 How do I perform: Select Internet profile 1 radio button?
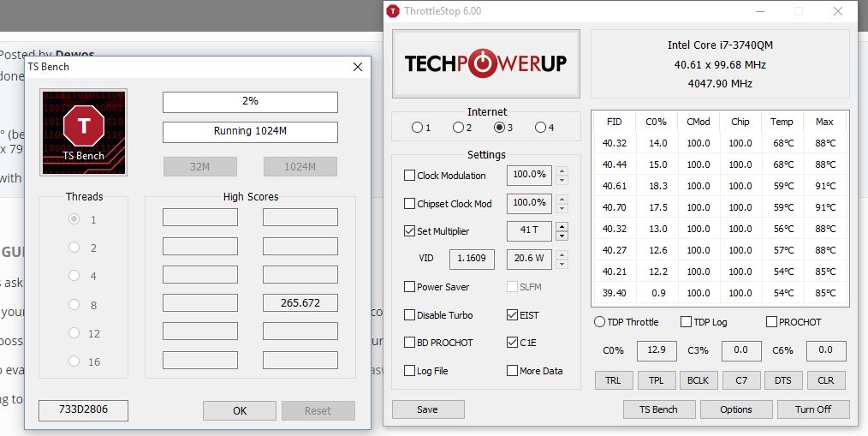[x=417, y=128]
